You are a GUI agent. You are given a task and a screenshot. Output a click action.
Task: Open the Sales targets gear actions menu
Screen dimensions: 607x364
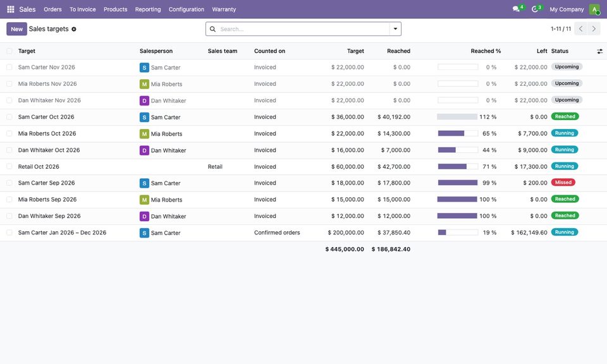[74, 29]
